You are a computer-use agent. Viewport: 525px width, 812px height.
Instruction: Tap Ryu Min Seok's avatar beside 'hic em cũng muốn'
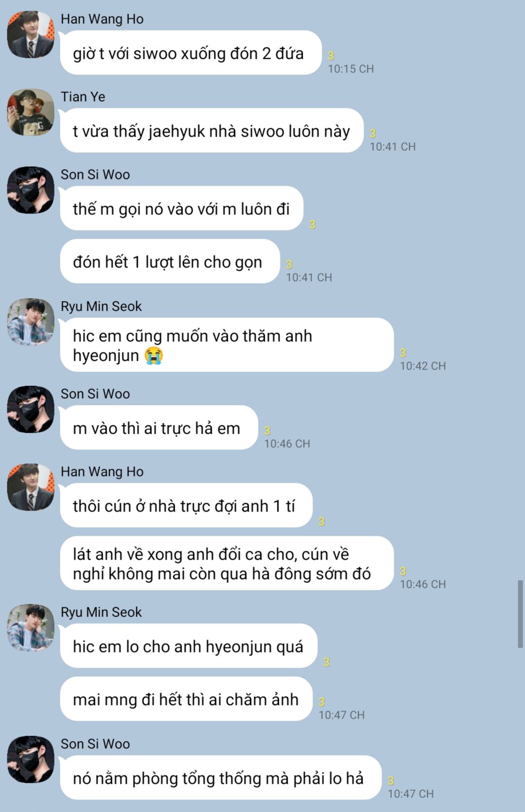pyautogui.click(x=31, y=322)
